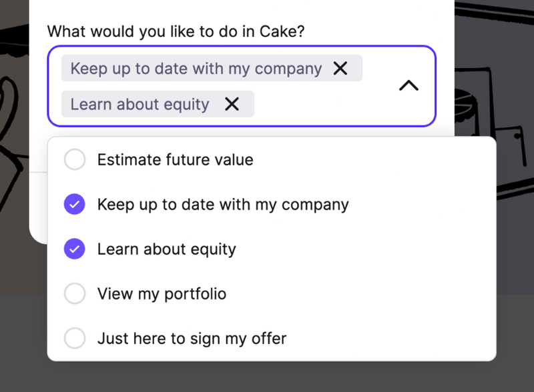Click the empty circle next to 'View my portfolio'
This screenshot has height=392, width=534.
click(x=74, y=293)
